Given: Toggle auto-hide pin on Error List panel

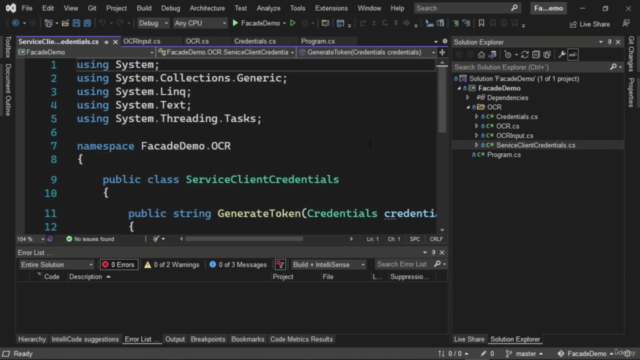Looking at the screenshot, I should tap(434, 253).
